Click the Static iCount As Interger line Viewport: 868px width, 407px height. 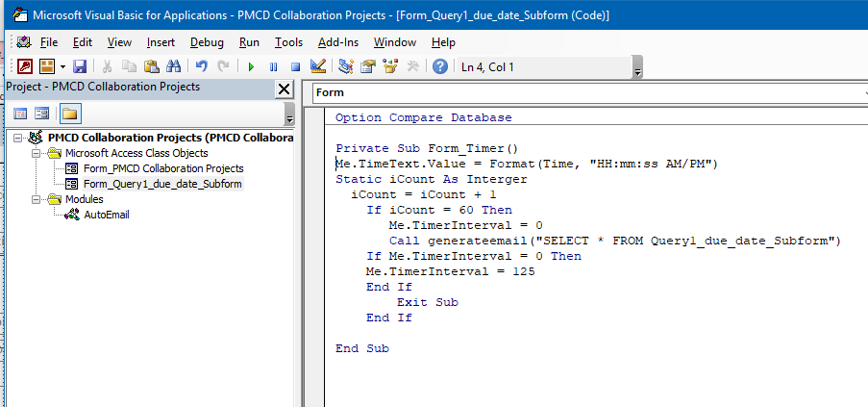[x=432, y=179]
